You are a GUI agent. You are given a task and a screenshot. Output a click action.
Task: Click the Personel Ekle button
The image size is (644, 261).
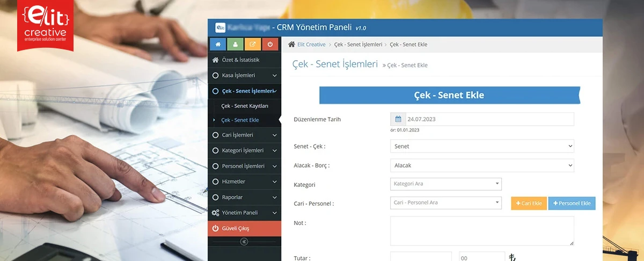tap(572, 204)
